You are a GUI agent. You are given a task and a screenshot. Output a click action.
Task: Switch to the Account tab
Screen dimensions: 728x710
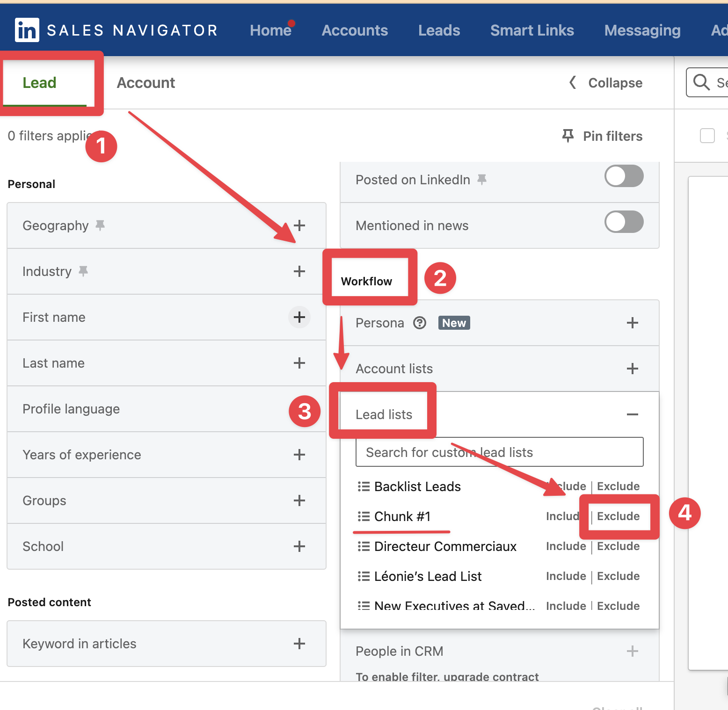click(146, 83)
